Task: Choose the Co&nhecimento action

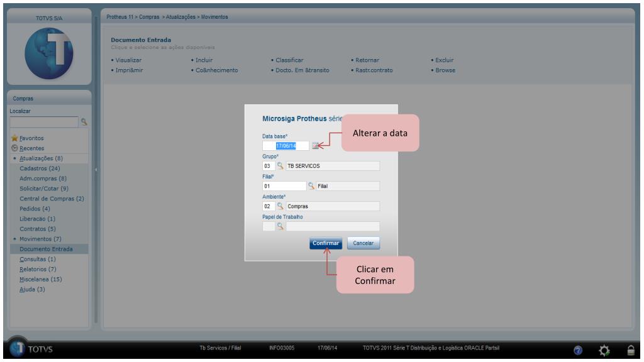Action: [217, 70]
